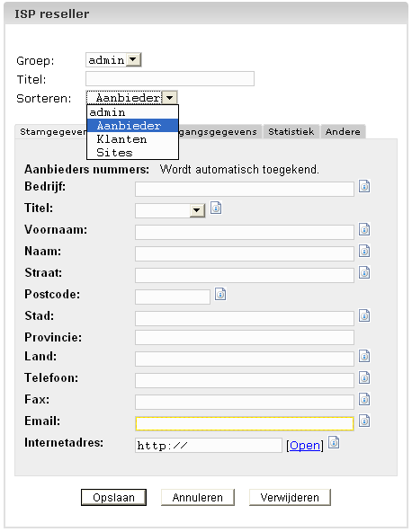
Task: Click the Annuleren button
Action: [x=198, y=497]
